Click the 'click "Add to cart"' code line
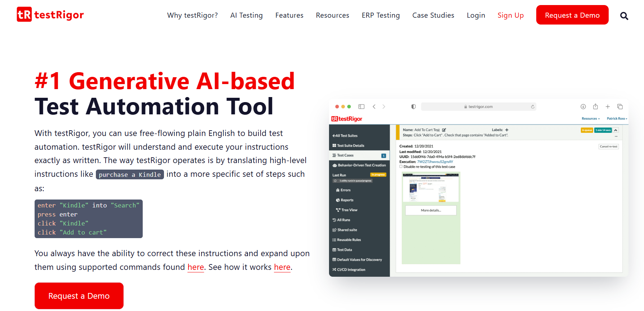 click(72, 232)
